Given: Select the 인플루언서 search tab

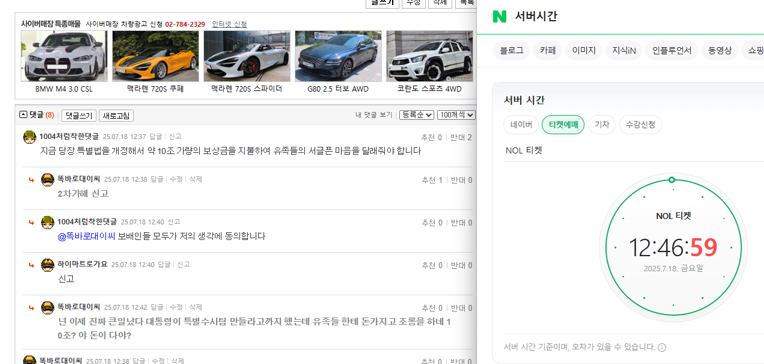Looking at the screenshot, I should (x=671, y=50).
